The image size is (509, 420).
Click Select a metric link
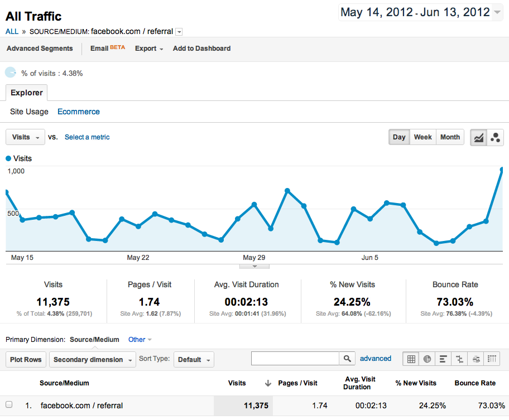tap(87, 137)
